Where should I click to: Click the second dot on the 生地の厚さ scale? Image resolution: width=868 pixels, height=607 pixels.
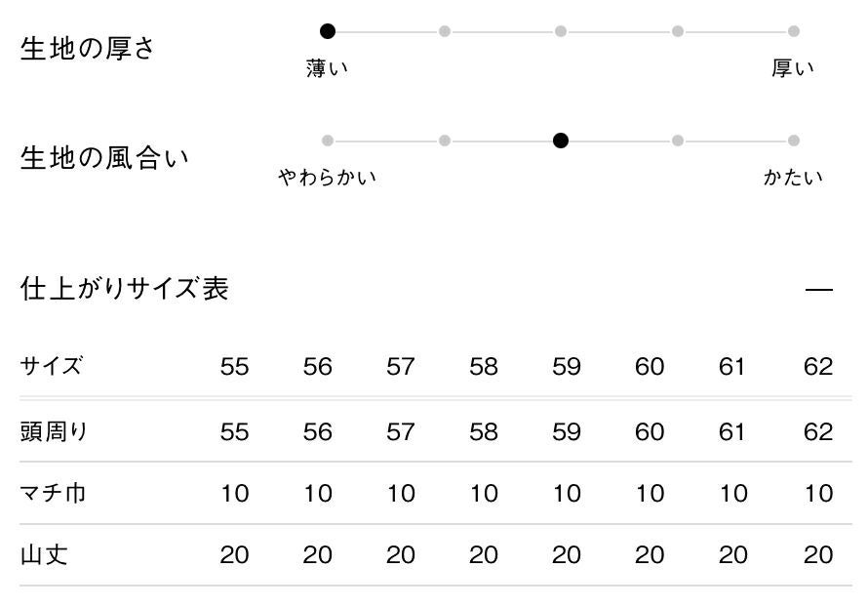point(445,31)
